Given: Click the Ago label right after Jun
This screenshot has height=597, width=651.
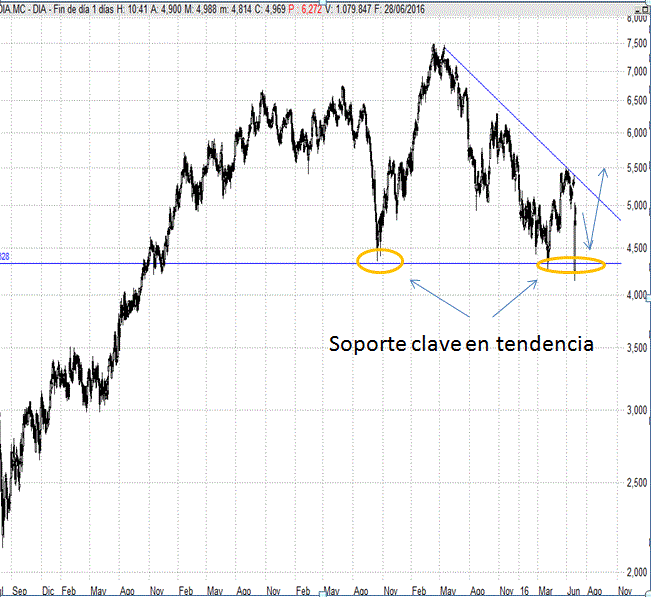Looking at the screenshot, I should pos(595,591).
